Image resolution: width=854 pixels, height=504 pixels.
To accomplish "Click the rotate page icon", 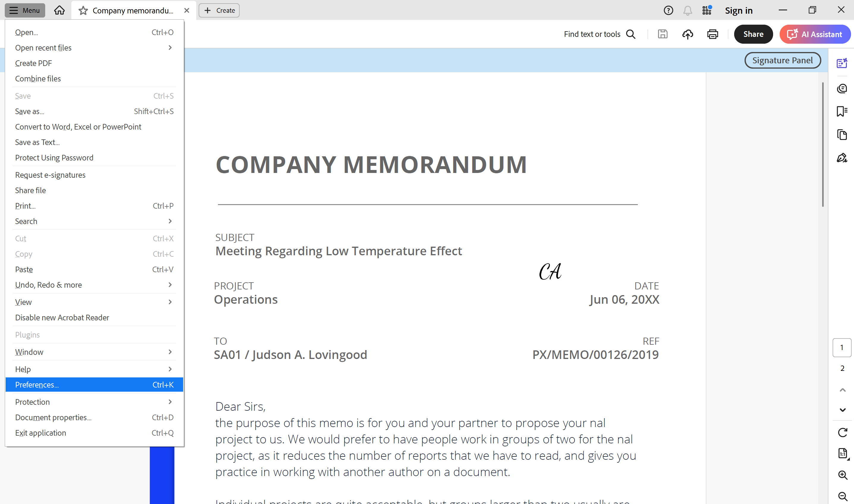I will pos(842,433).
